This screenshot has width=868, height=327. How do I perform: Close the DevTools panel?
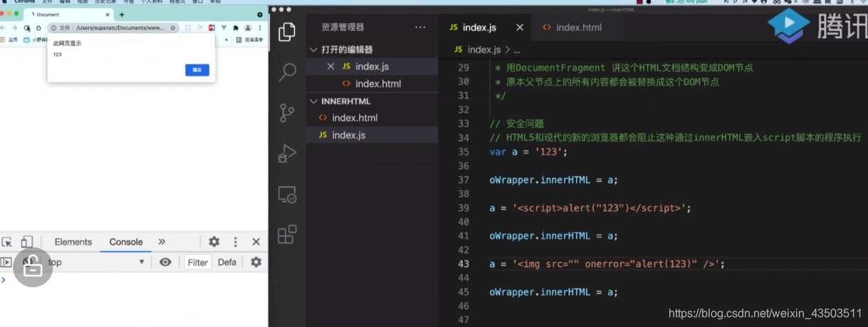coord(256,242)
